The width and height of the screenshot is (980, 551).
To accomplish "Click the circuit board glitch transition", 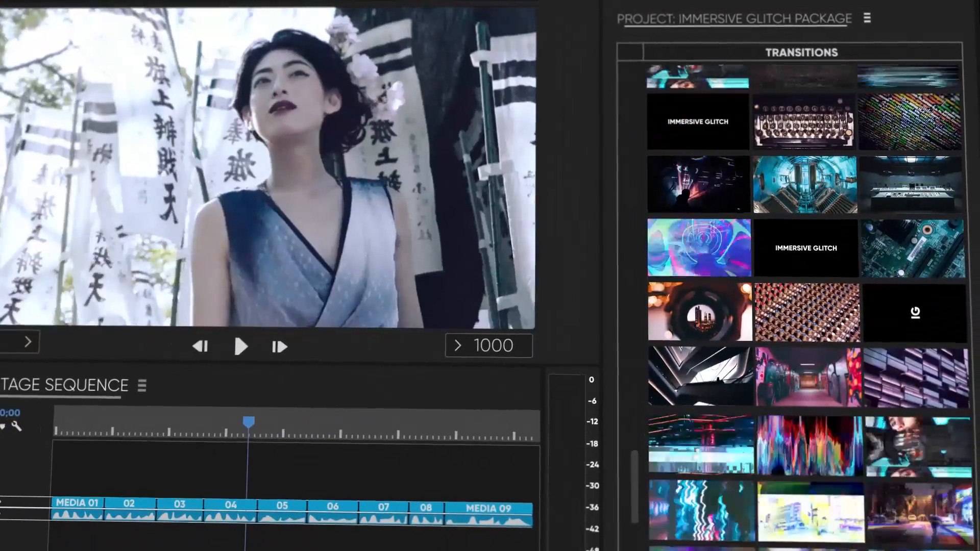I will click(x=913, y=247).
